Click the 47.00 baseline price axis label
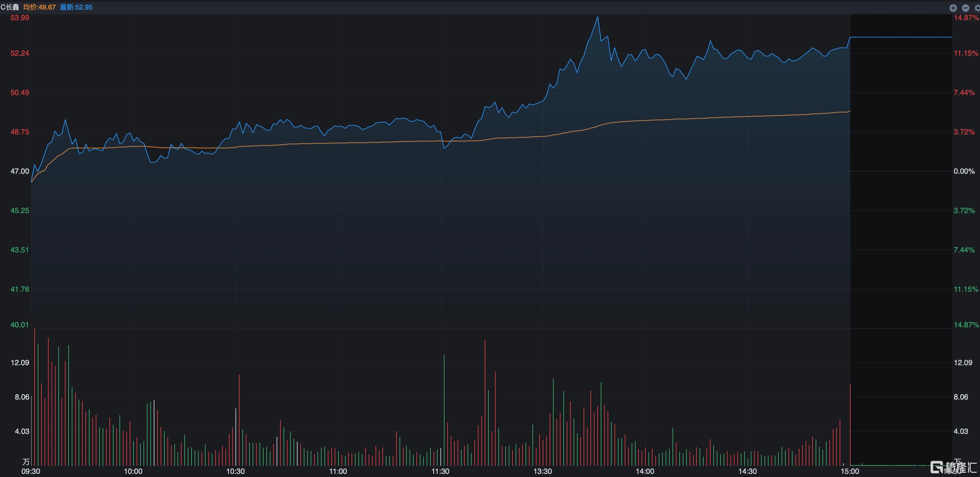980x477 pixels. pyautogui.click(x=20, y=171)
